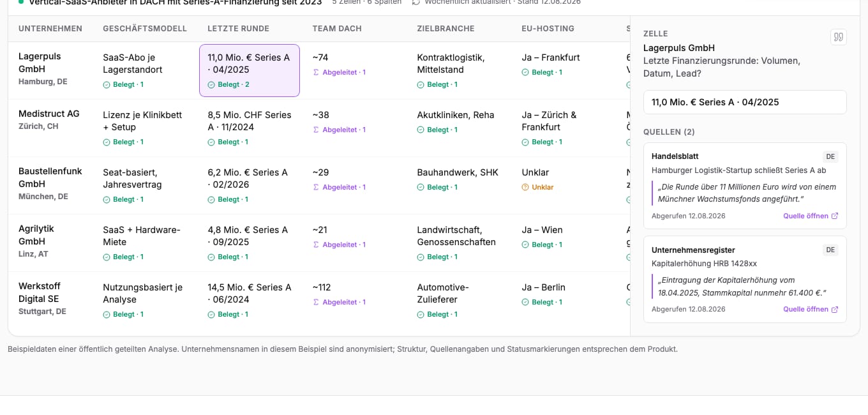Click the Abgeleitet badge under ~21
This screenshot has height=415, width=868.
339,245
